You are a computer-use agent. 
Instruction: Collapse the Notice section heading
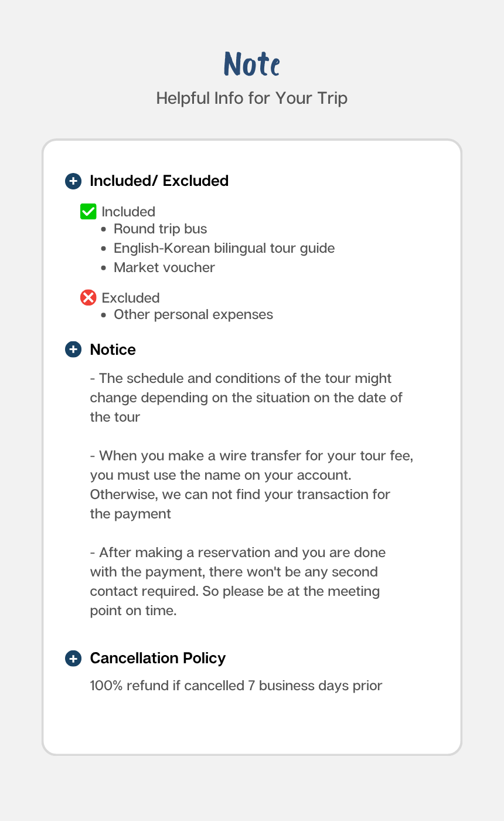(113, 350)
